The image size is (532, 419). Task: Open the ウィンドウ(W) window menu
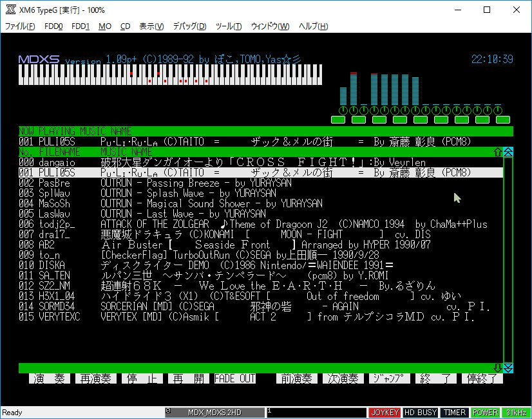point(270,26)
